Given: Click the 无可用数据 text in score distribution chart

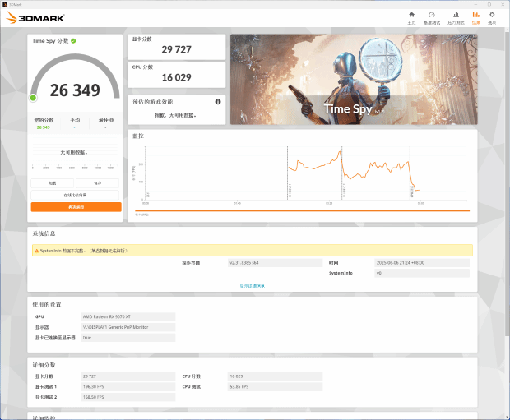Looking at the screenshot, I should pos(74,152).
